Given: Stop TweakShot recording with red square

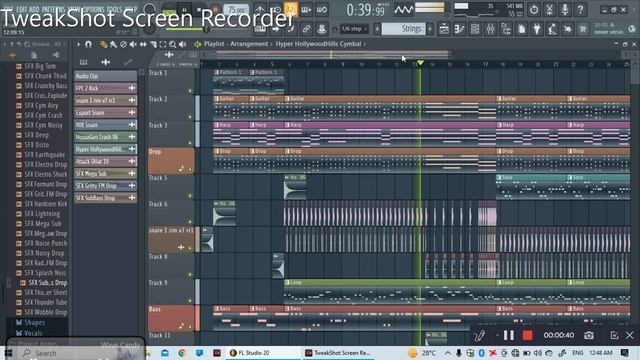Looking at the screenshot, I should pyautogui.click(x=527, y=336).
